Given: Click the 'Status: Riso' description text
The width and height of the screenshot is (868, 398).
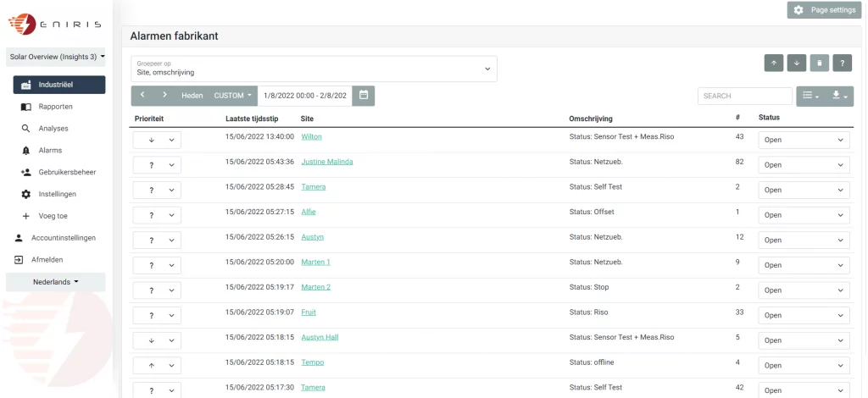Looking at the screenshot, I should pos(588,312).
